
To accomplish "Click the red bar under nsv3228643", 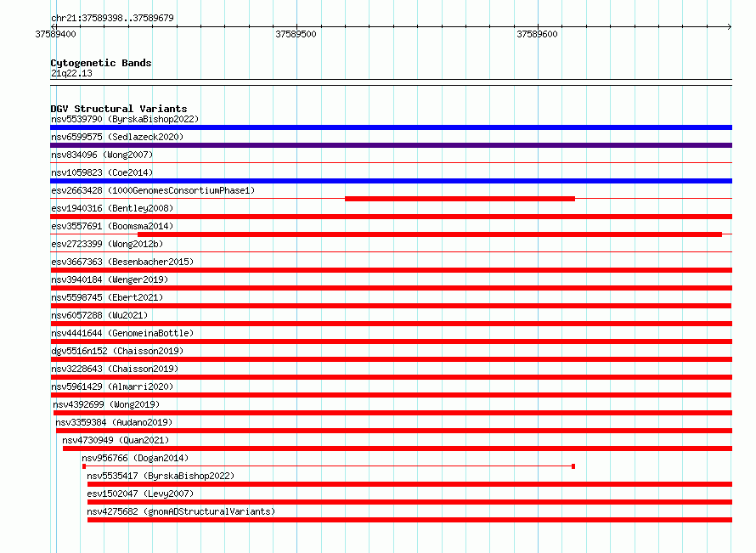I will click(391, 377).
